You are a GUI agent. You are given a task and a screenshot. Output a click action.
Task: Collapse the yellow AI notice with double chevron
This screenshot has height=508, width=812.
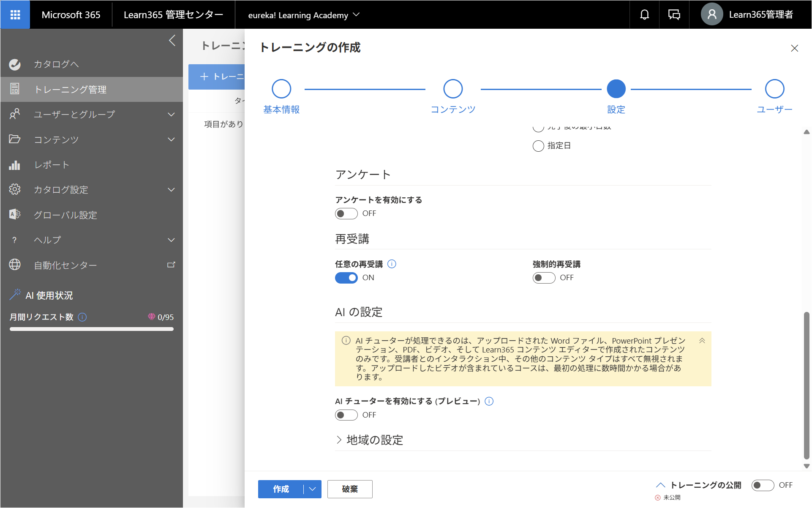pos(702,341)
